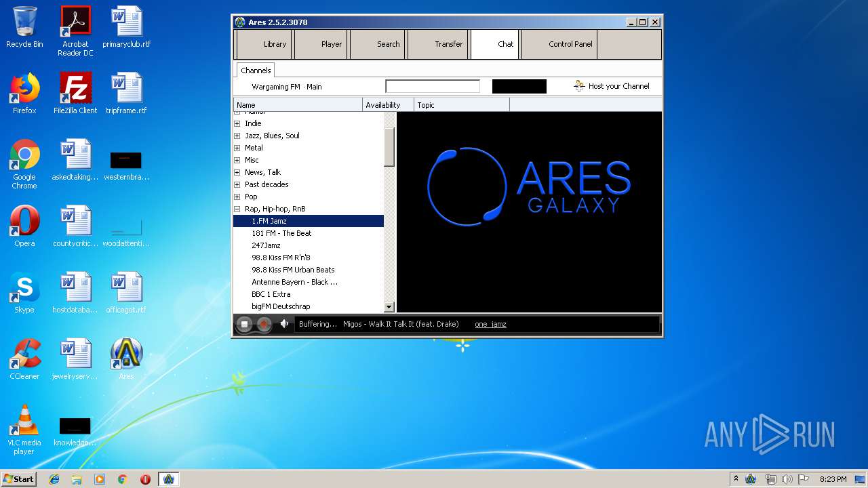Image resolution: width=868 pixels, height=488 pixels.
Task: Open the Transfer tab
Action: click(438, 44)
